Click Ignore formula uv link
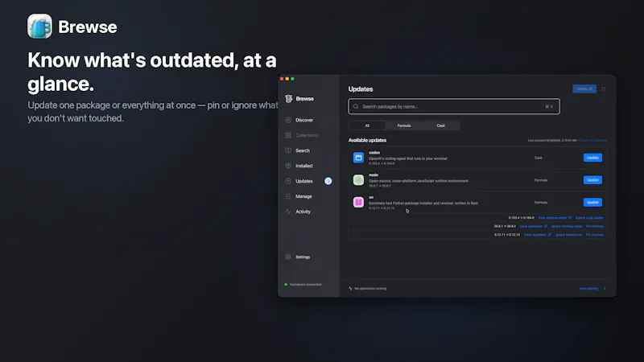 coord(568,235)
